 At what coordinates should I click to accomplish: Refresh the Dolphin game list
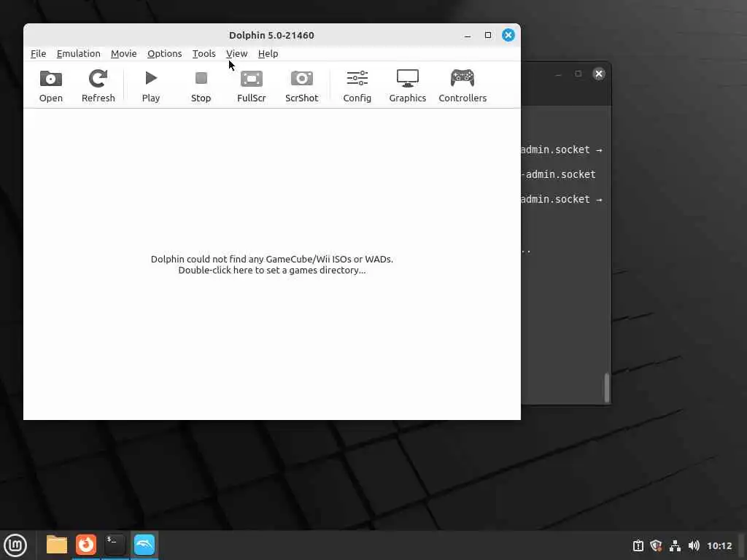click(98, 86)
